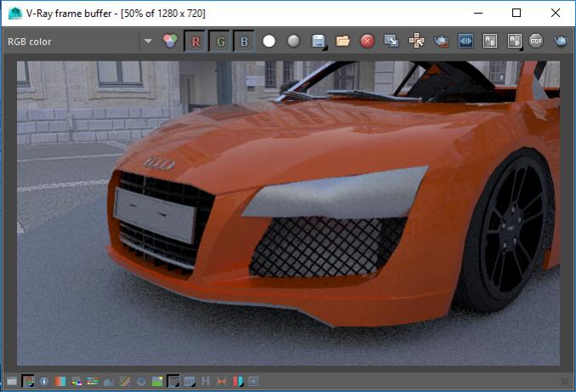Enable track mouse while rendering
The width and height of the screenshot is (576, 392).
(x=416, y=41)
